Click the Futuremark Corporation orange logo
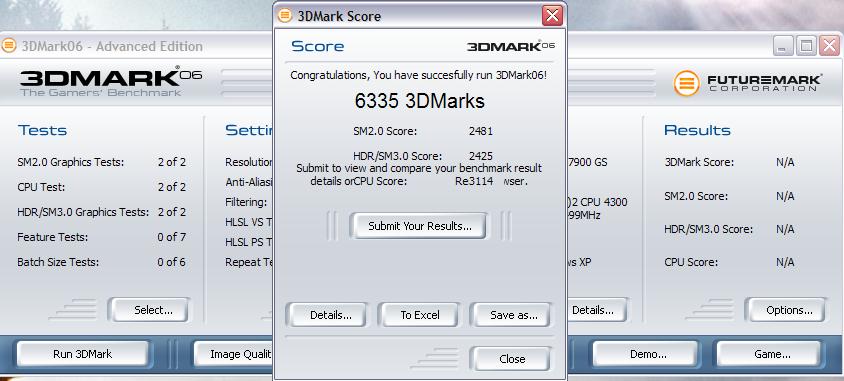Screen dimensions: 844x381 (686, 84)
